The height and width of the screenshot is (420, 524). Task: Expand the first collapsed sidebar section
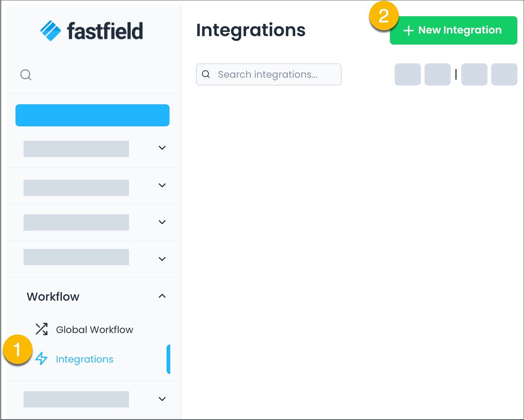tap(162, 148)
